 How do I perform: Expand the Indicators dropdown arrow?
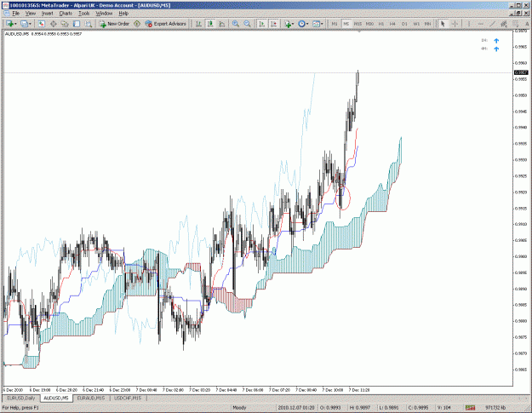(293, 24)
